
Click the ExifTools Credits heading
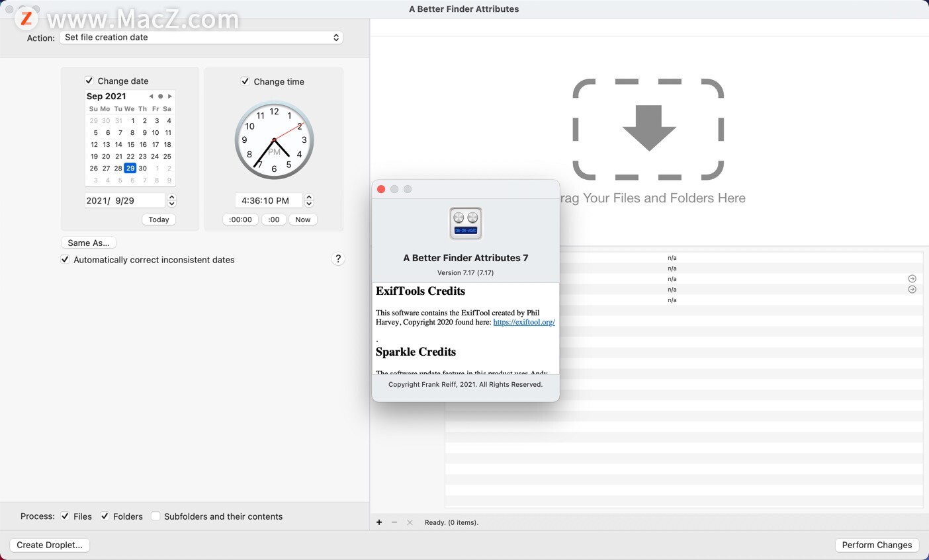[x=420, y=291]
